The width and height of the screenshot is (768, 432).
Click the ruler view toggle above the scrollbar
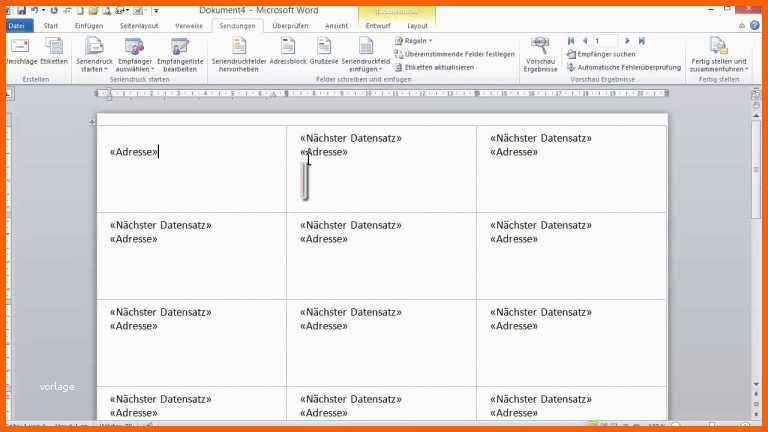coord(756,93)
